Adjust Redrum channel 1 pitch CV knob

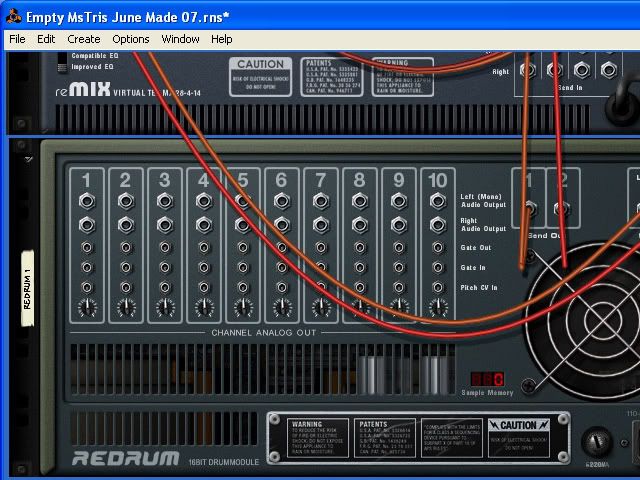[x=87, y=308]
